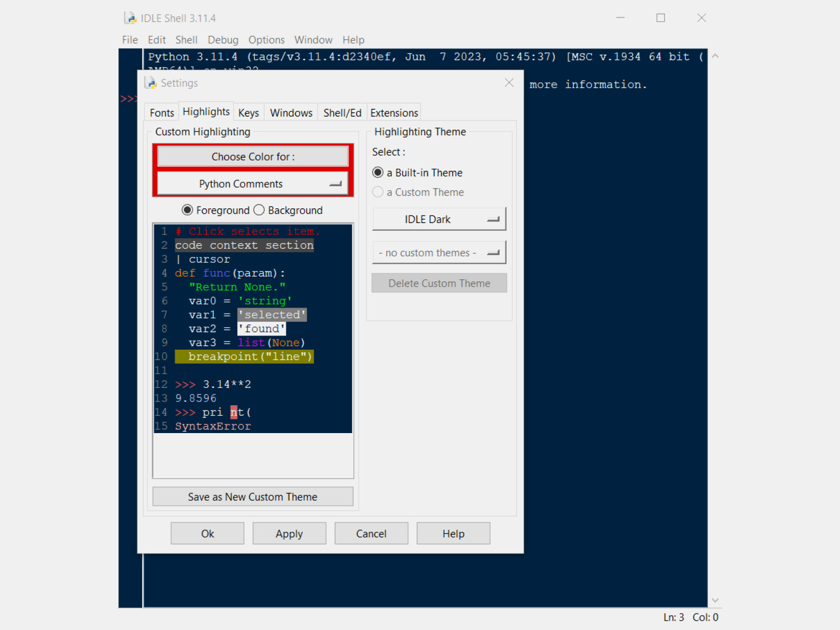Click the 'func' definition sample
Viewport: 840px width, 630px height.
(x=217, y=273)
